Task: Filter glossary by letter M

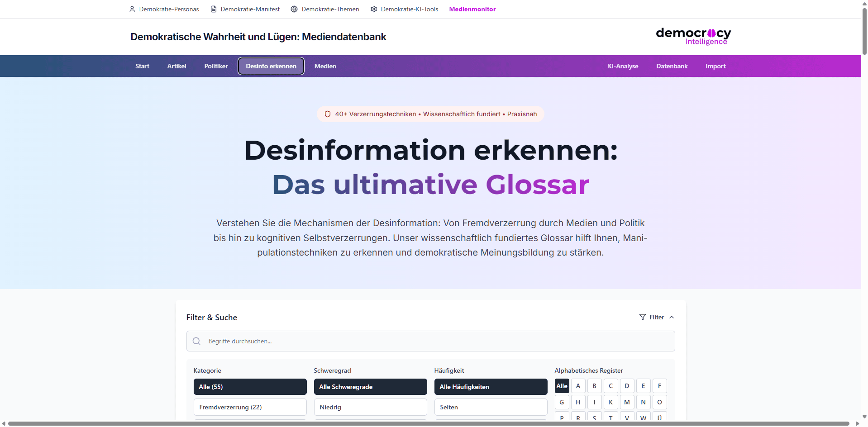Action: (627, 402)
